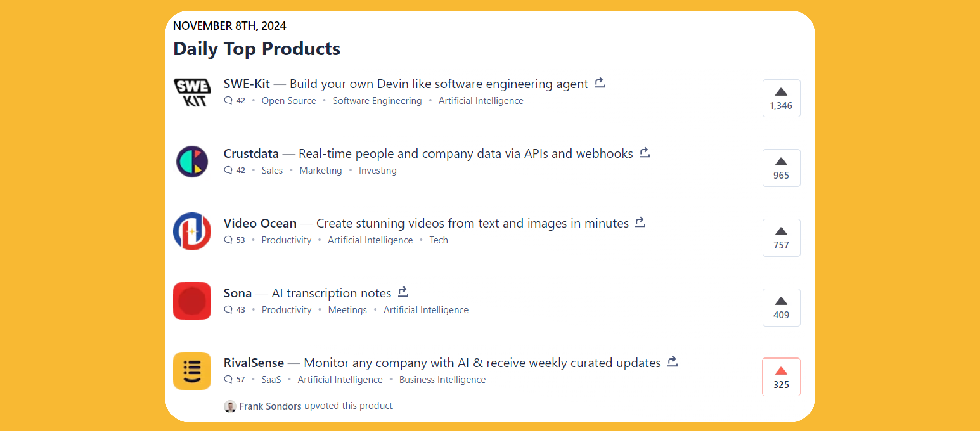Viewport: 980px width, 431px height.
Task: Upvote SWE-Kit with the 1,346 button
Action: 781,98
